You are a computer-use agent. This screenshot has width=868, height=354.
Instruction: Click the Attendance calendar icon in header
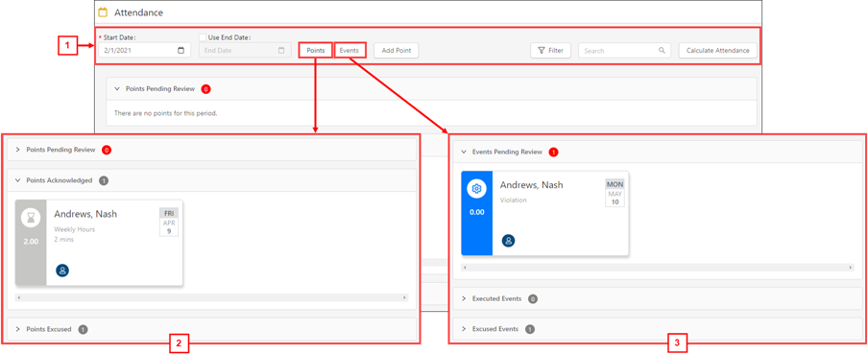click(x=103, y=12)
